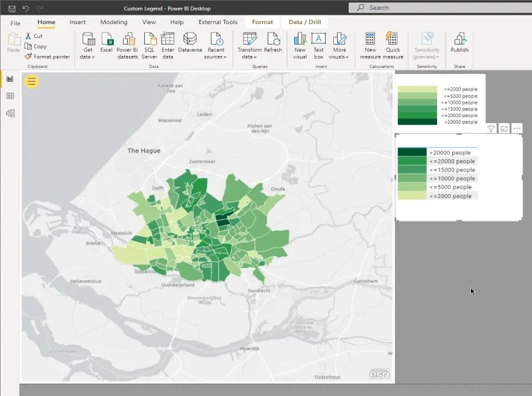Publish the report

coord(460,42)
